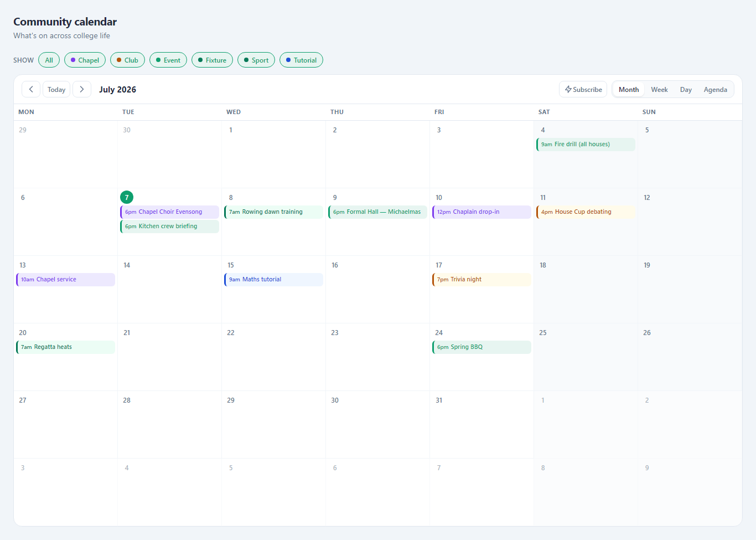Go to the previous month with left chevron
The width and height of the screenshot is (756, 540).
[x=31, y=89]
